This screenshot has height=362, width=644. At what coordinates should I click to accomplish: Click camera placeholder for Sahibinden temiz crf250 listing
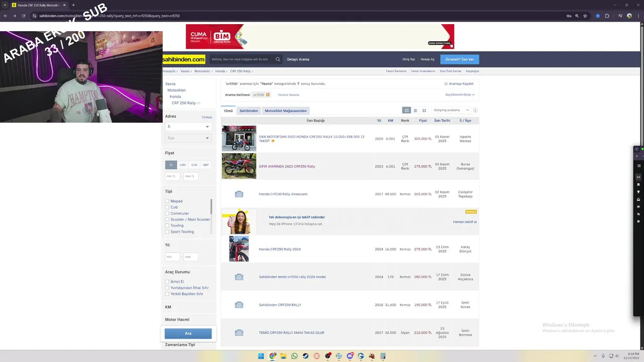pos(239,277)
